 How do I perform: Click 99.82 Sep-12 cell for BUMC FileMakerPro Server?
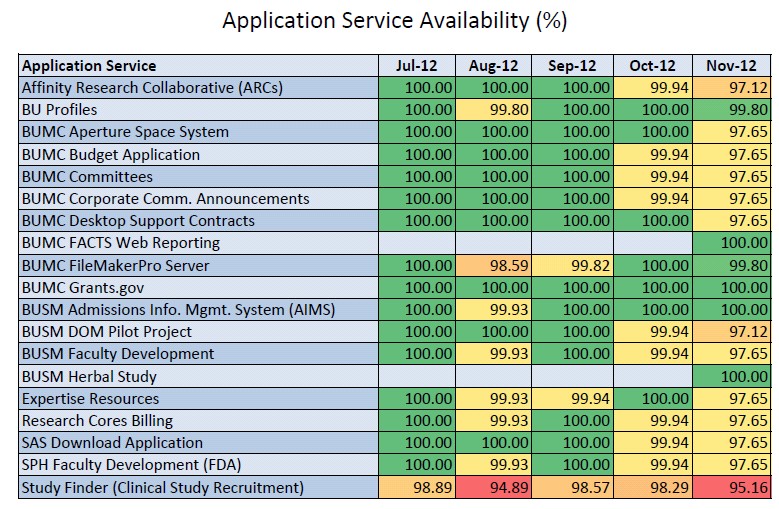[x=572, y=265]
